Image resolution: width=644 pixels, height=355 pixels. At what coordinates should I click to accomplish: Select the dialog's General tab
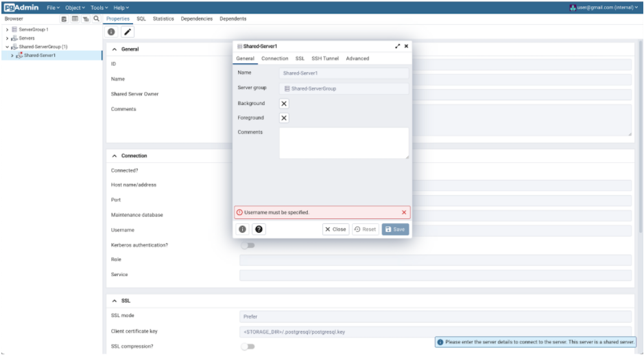(246, 58)
